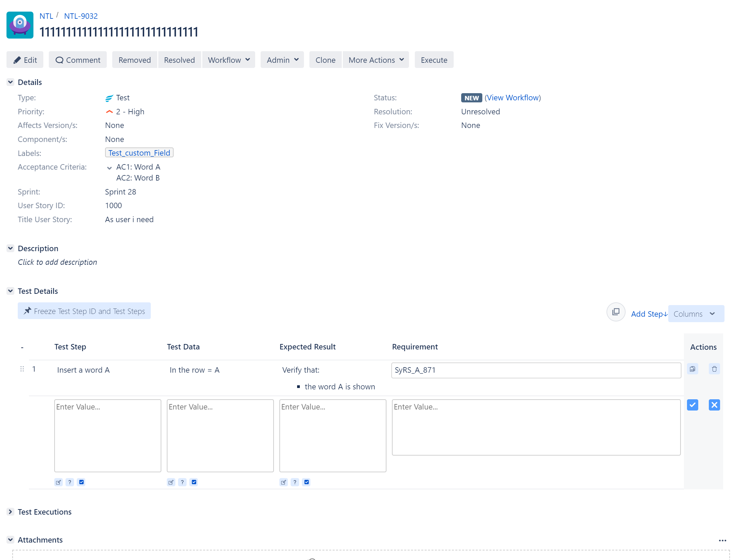Viewport: 746px width, 560px height.
Task: Click the High priority arrow icon
Action: 109,112
